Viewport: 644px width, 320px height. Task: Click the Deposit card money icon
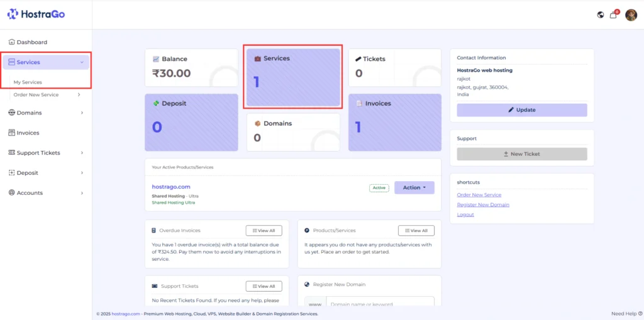click(156, 104)
